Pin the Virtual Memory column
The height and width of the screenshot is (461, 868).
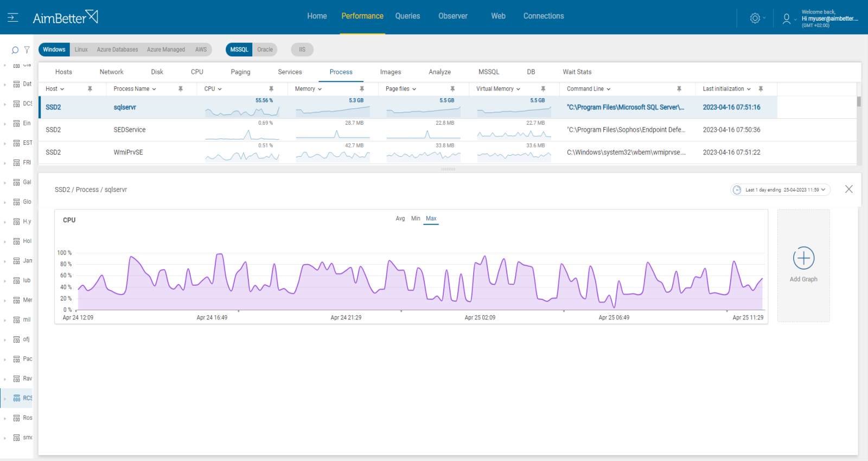click(x=543, y=89)
